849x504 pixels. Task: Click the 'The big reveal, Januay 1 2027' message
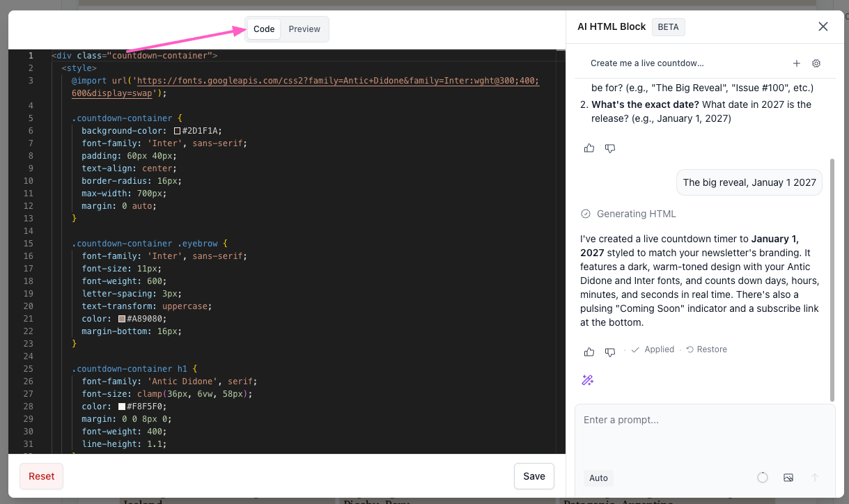coord(749,182)
